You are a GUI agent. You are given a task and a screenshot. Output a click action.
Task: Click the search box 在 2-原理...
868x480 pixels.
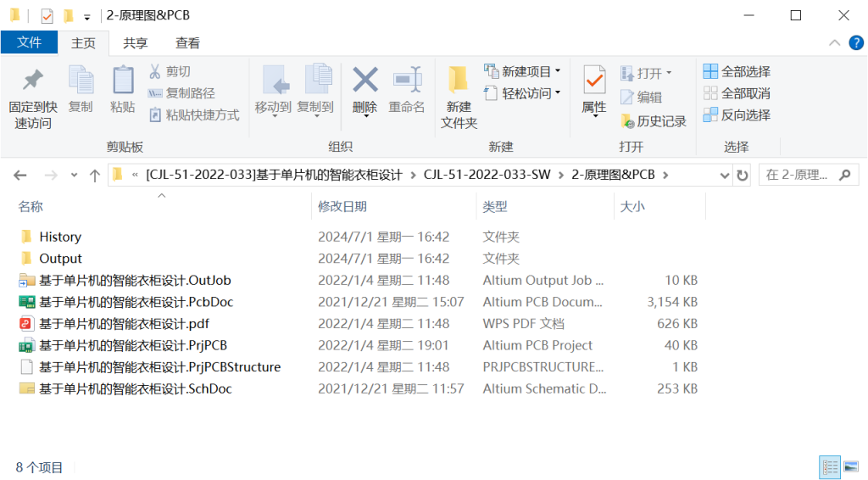(x=808, y=176)
